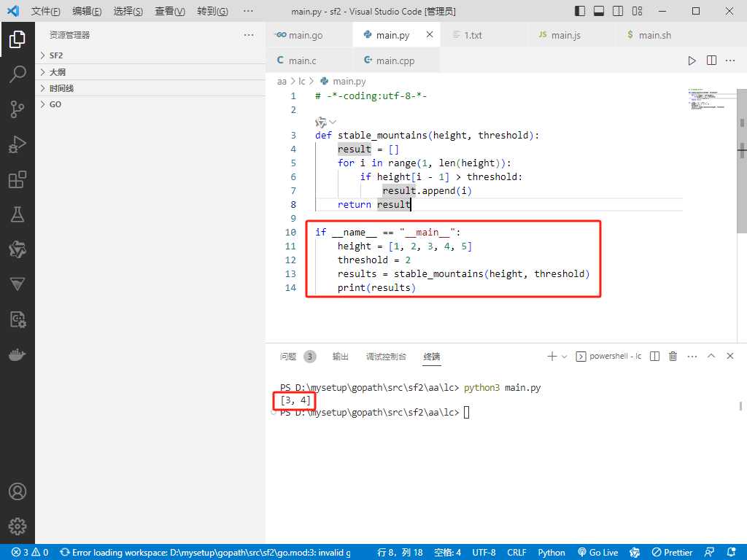Viewport: 747px width, 560px height.
Task: Open the Source Control view
Action: 18,109
